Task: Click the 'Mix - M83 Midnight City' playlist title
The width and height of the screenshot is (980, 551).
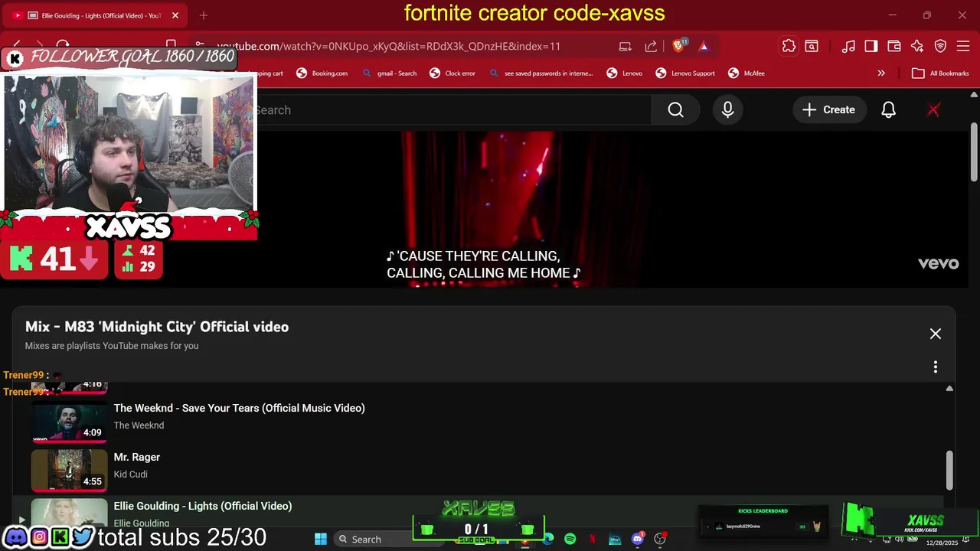Action: (157, 327)
